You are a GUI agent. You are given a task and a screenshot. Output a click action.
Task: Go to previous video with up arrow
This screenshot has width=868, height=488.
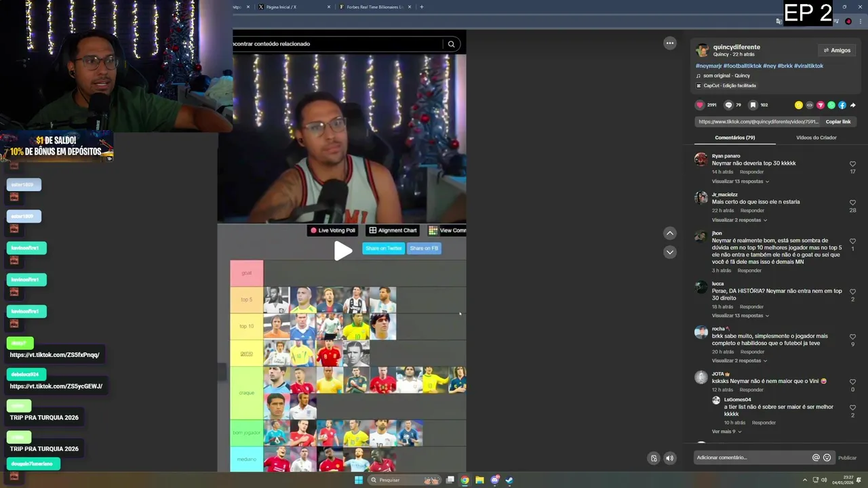670,233
